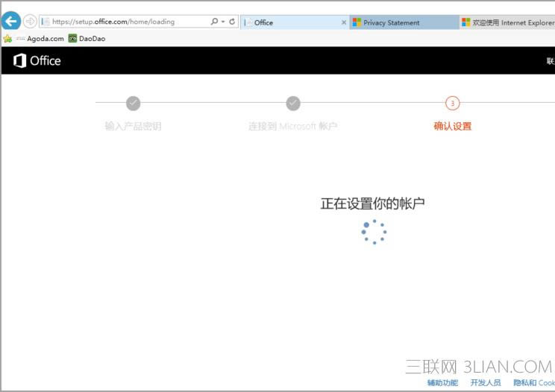Click the browser forward arrow button
Screen dimensions: 555x392
[x=30, y=22]
